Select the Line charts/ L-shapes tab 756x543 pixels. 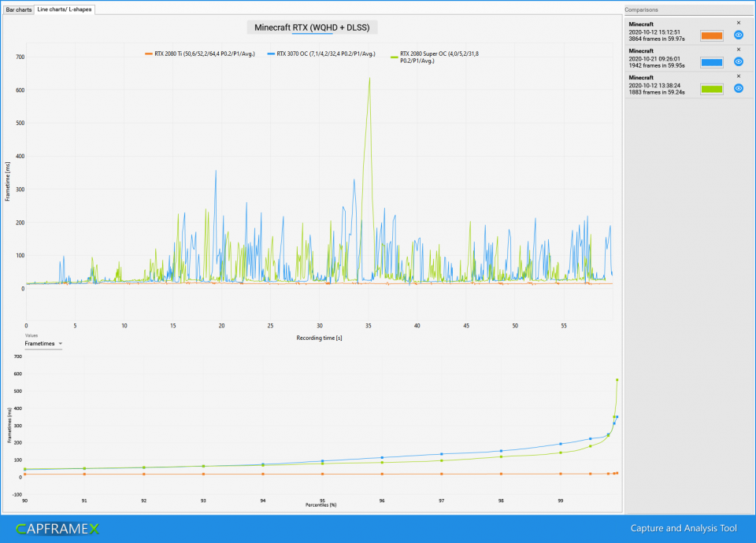65,9
